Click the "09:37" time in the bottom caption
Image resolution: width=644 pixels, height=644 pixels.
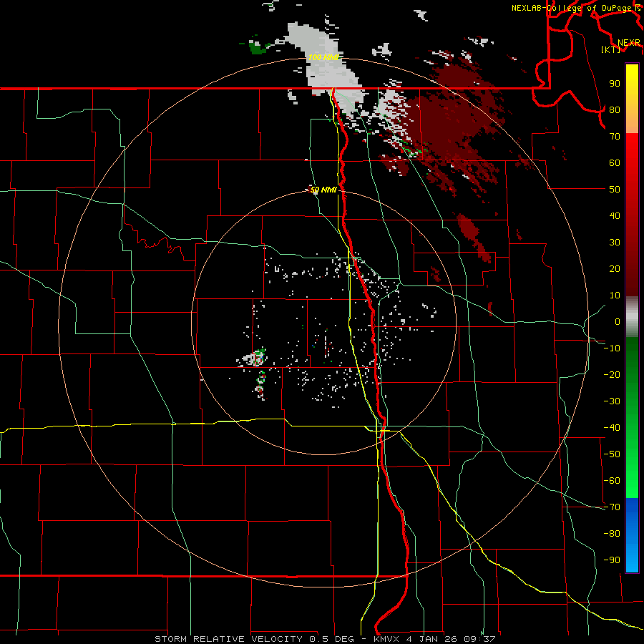point(479,639)
